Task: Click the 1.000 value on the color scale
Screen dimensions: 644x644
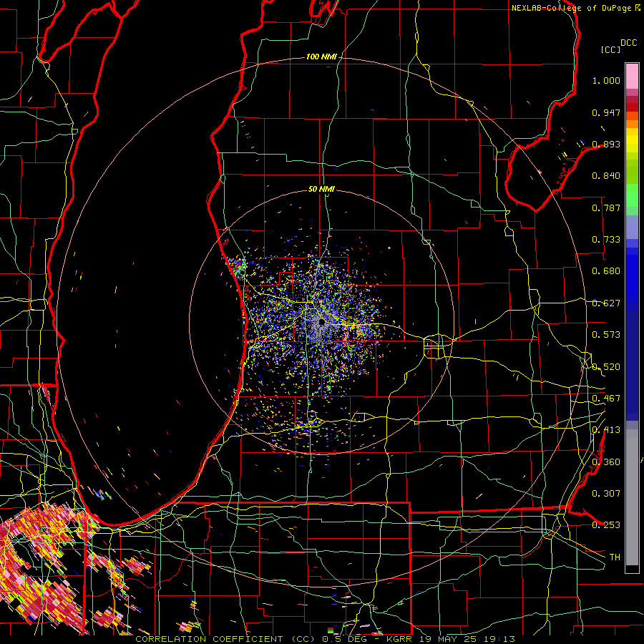Action: (x=606, y=80)
